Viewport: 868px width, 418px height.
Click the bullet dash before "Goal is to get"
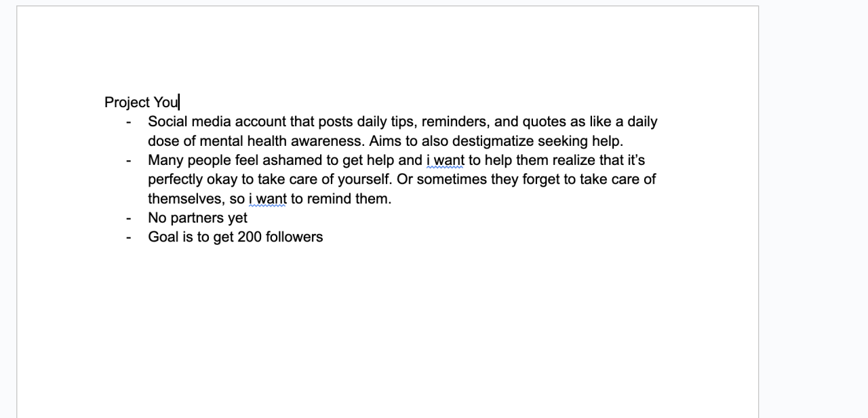pos(128,237)
